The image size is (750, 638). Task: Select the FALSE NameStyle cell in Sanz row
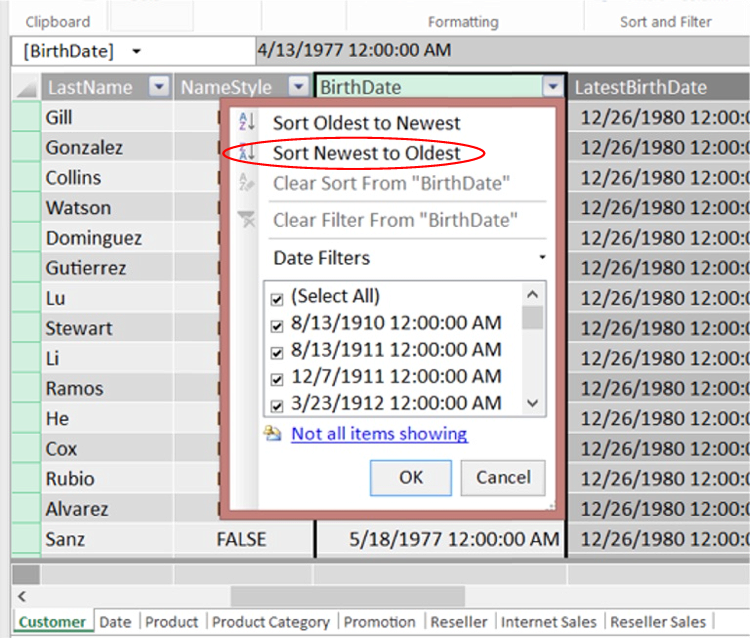coord(243,539)
